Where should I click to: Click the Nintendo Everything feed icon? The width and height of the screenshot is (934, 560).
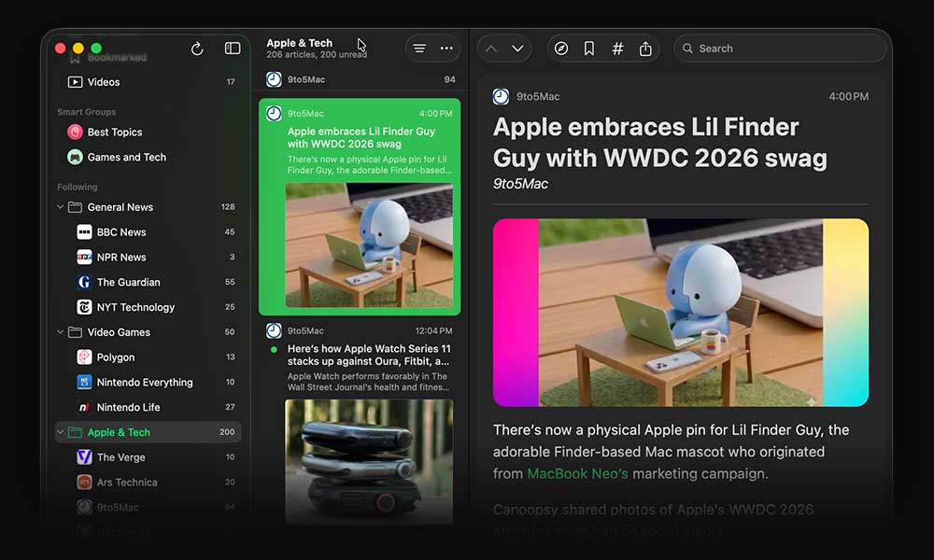(x=85, y=382)
